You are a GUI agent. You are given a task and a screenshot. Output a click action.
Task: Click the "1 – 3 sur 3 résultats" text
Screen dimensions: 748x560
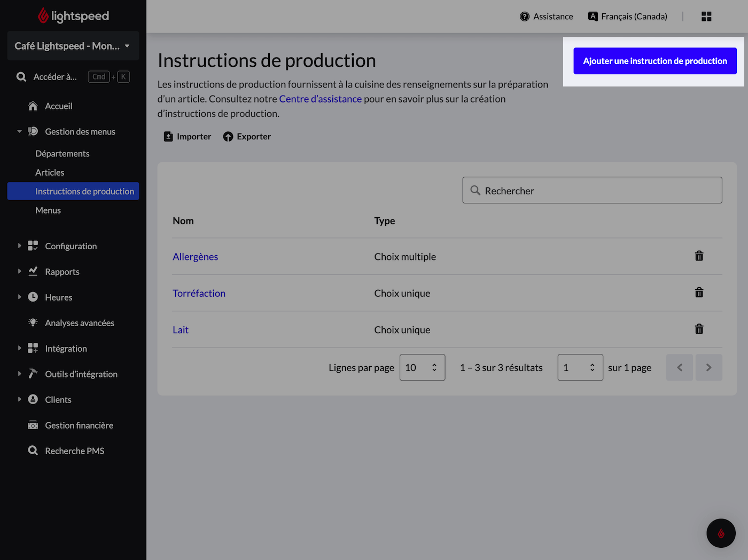pos(501,368)
